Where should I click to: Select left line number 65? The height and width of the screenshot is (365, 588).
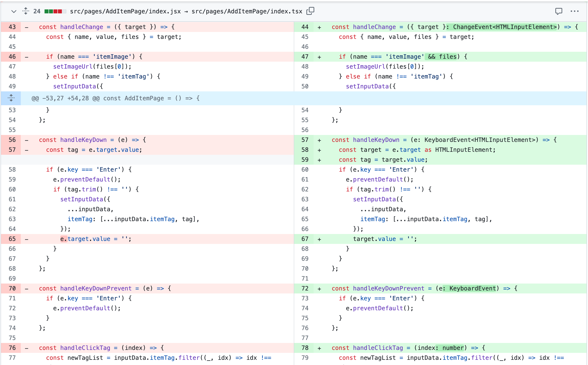[x=12, y=239]
